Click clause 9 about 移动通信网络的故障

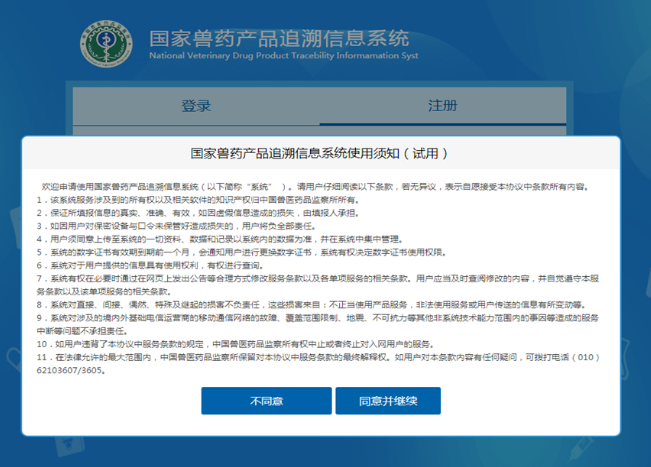[318, 324]
